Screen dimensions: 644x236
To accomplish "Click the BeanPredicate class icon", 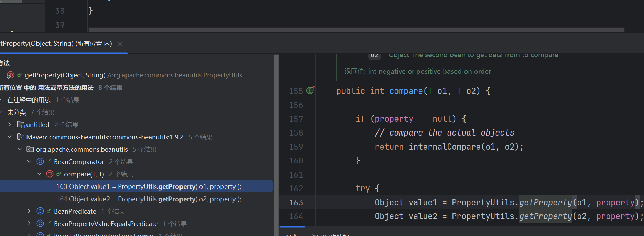I will tap(40, 211).
